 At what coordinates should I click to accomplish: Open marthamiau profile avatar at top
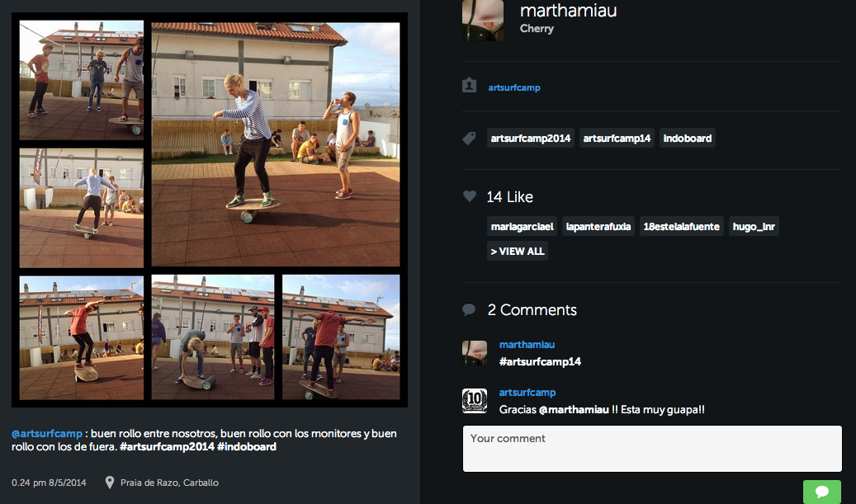tap(483, 20)
